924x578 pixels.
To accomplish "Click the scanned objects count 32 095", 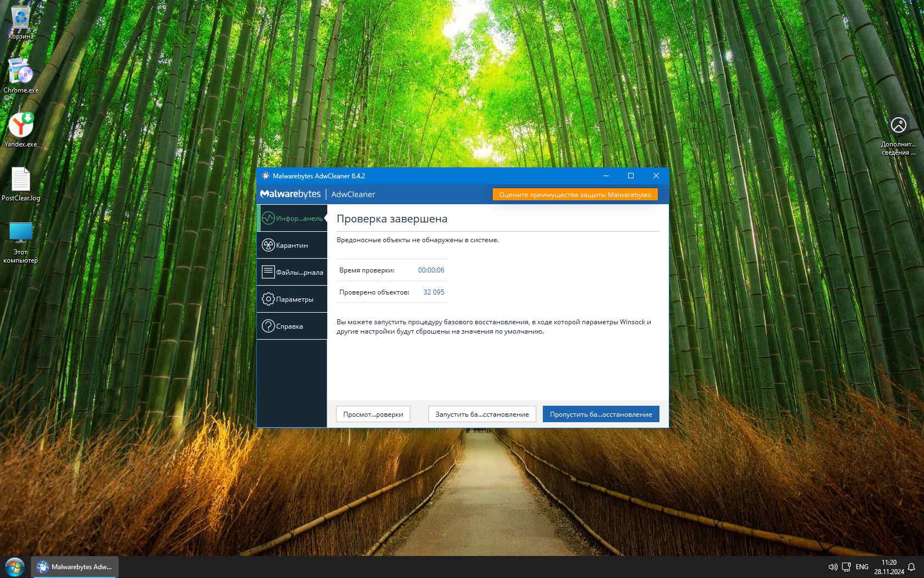I will click(434, 292).
